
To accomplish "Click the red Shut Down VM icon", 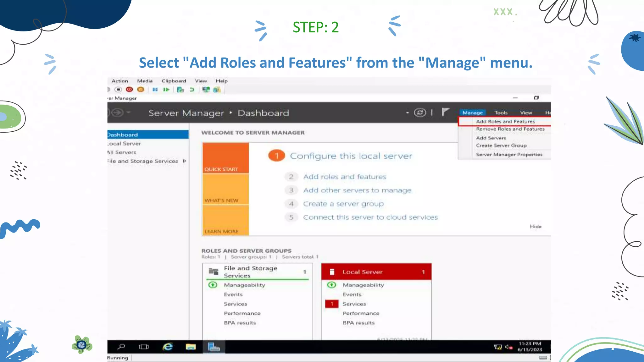I will pyautogui.click(x=129, y=90).
